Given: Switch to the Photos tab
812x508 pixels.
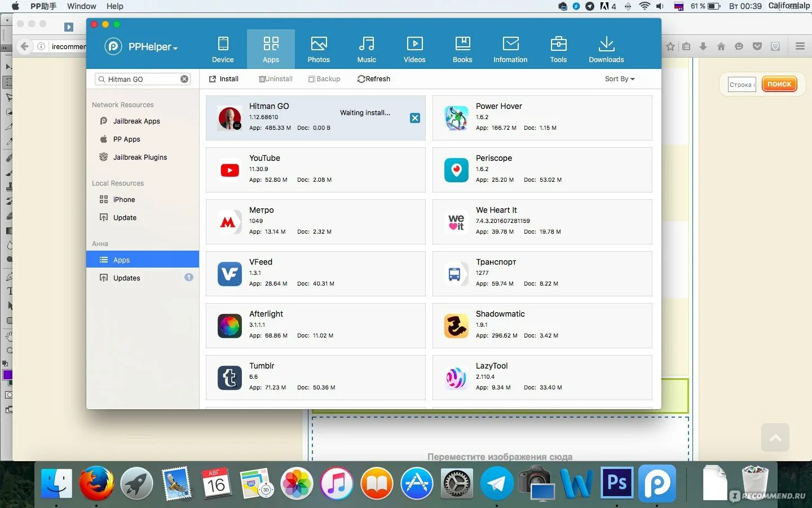Looking at the screenshot, I should coord(319,49).
